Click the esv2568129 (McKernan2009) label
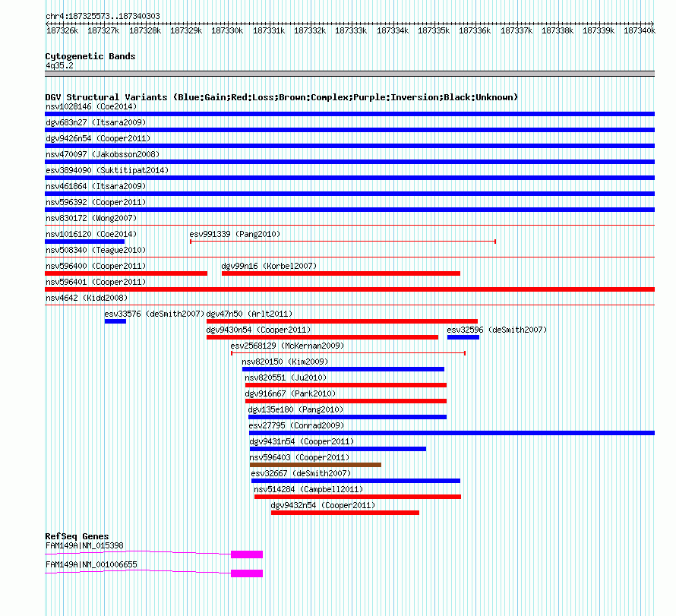Image resolution: width=676 pixels, height=616 pixels. click(x=287, y=346)
